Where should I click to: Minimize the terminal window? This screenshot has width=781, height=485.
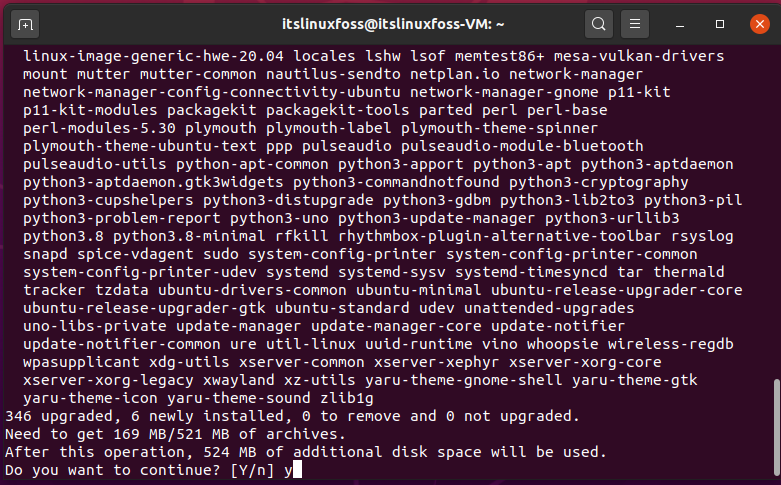click(680, 24)
